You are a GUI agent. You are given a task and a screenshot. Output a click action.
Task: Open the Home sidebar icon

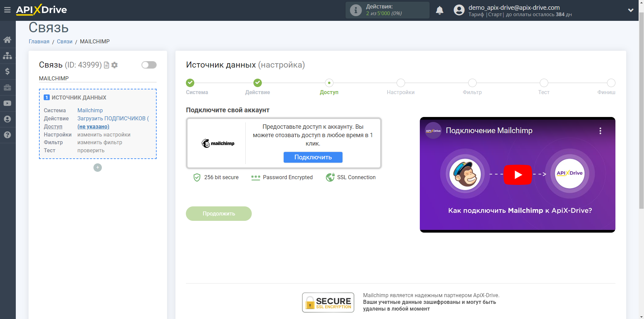click(7, 40)
